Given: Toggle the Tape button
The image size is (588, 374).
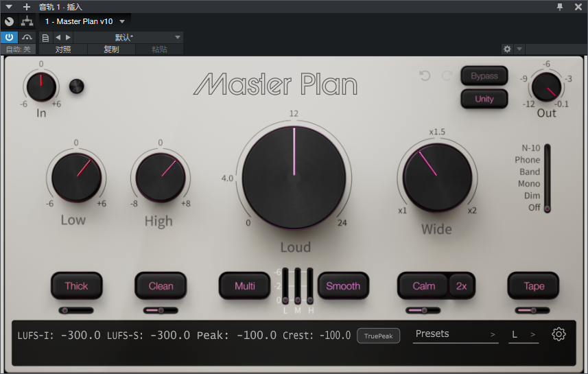Looking at the screenshot, I should 534,286.
